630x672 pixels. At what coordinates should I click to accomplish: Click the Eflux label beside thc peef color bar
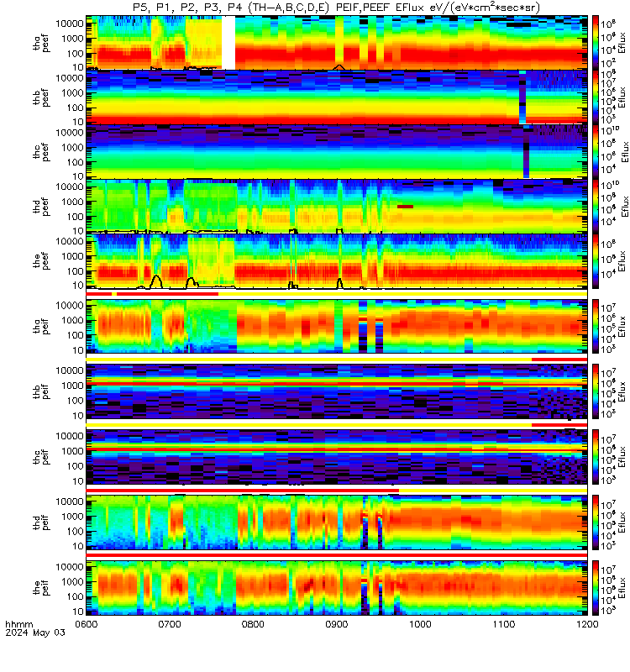coord(624,152)
